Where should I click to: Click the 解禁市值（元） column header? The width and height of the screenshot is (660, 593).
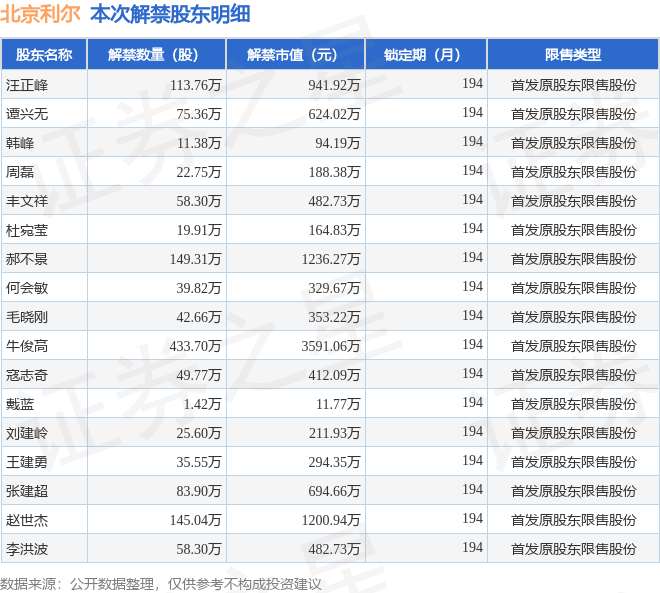295,54
